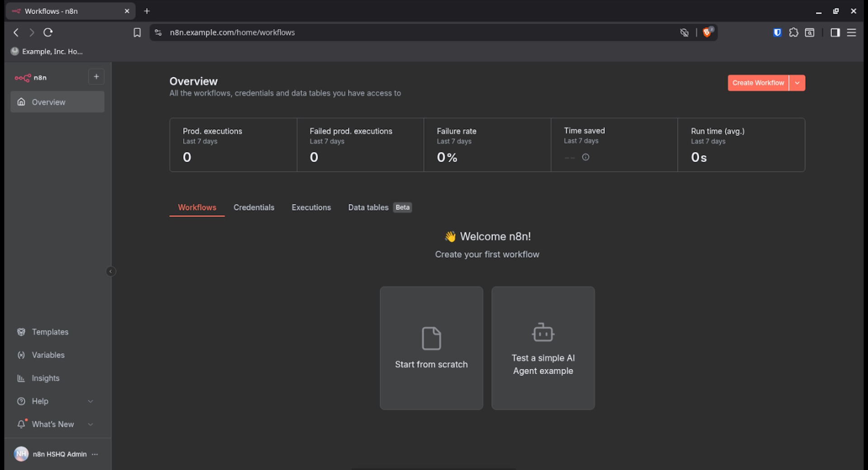The height and width of the screenshot is (470, 868).
Task: Open Insights in the sidebar
Action: 45,378
